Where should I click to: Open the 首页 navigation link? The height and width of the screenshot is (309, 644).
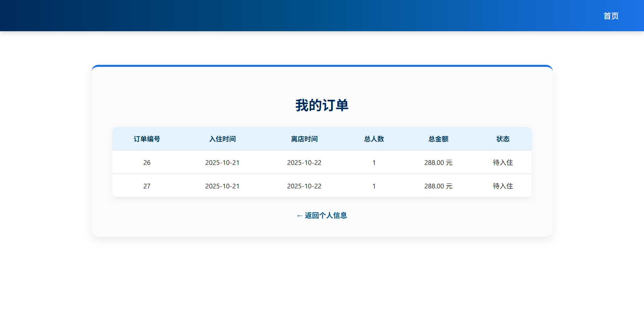[611, 15]
